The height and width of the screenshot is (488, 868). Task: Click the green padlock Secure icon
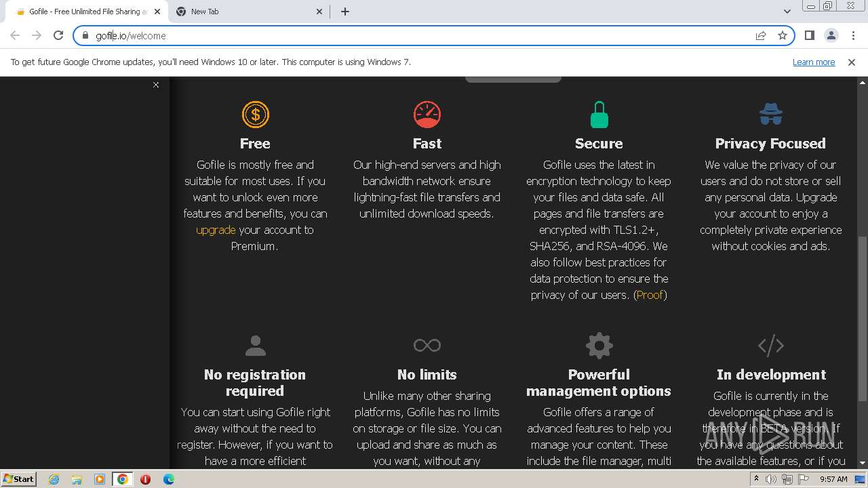599,115
